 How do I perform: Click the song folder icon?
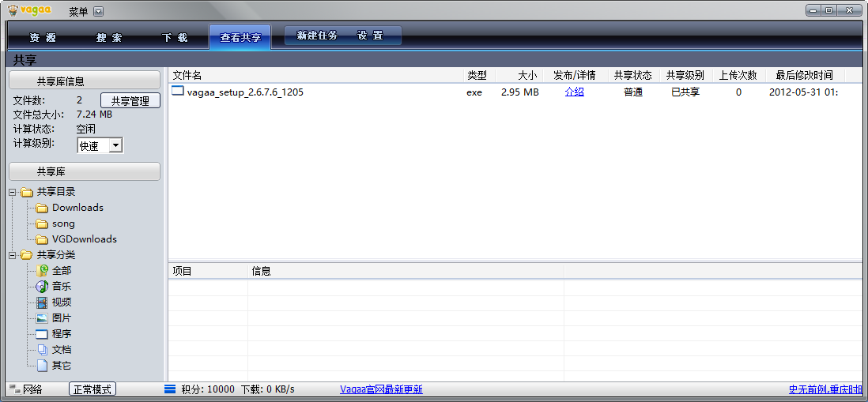42,224
